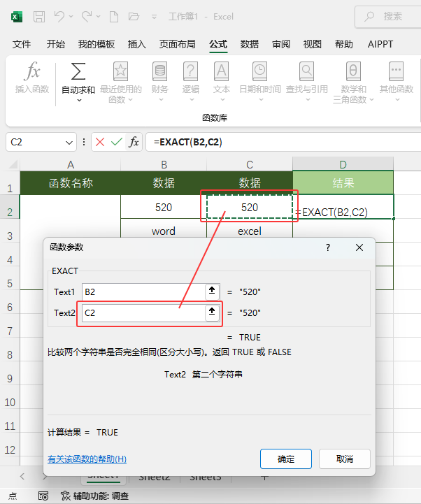The width and height of the screenshot is (421, 504).
Task: Cancel formula entry with red X
Action: pyautogui.click(x=100, y=142)
